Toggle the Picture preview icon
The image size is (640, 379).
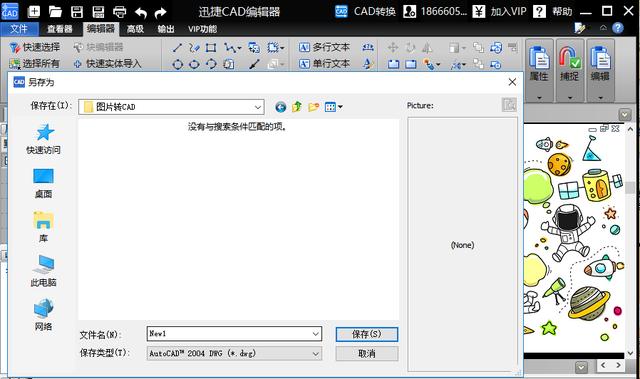pyautogui.click(x=509, y=105)
